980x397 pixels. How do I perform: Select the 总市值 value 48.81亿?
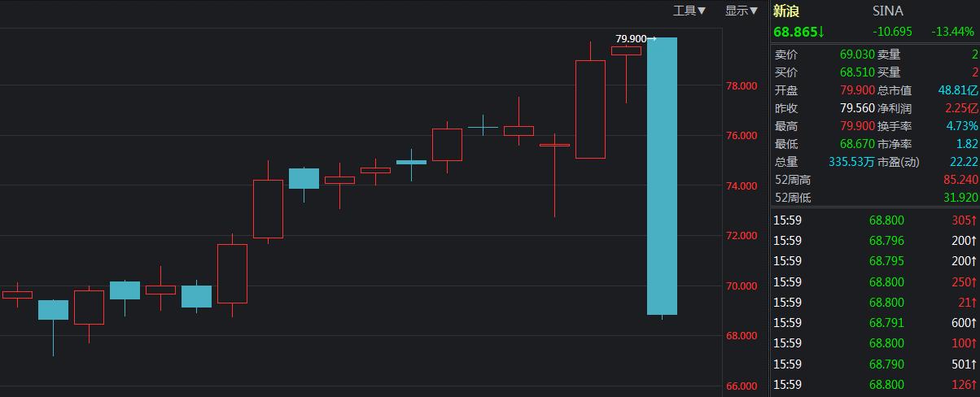957,90
